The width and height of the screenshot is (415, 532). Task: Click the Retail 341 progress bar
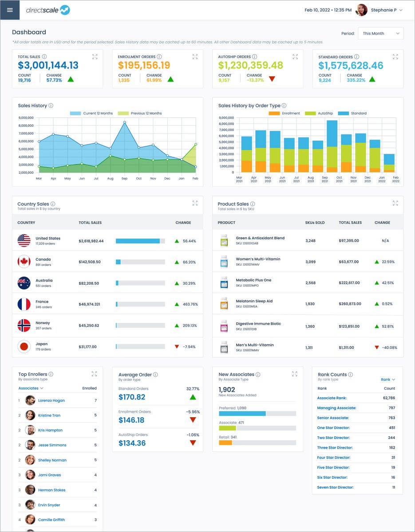click(257, 442)
